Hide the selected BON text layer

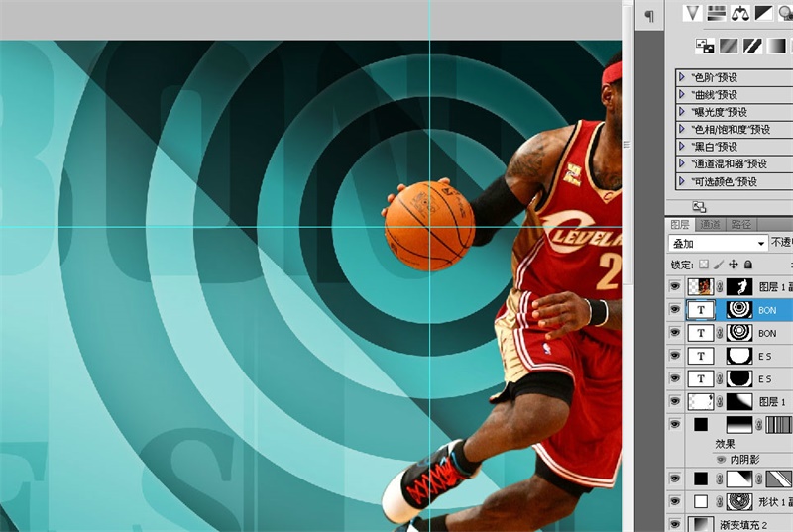point(675,310)
